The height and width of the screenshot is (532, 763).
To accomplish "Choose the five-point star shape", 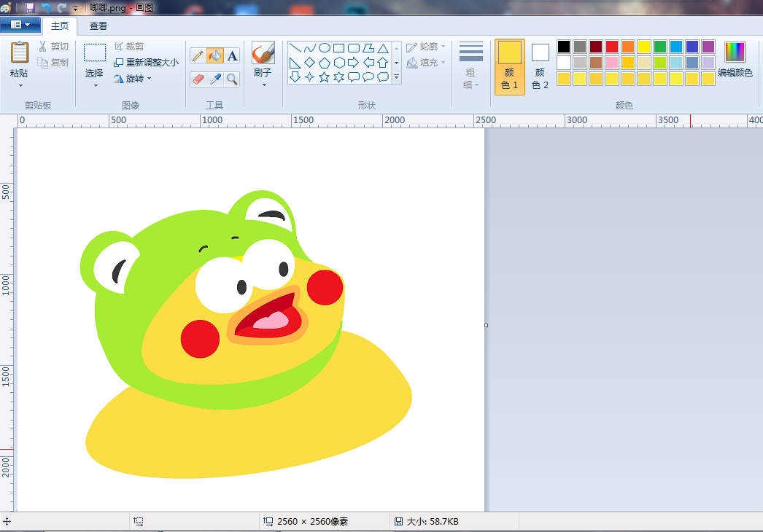I will (324, 77).
